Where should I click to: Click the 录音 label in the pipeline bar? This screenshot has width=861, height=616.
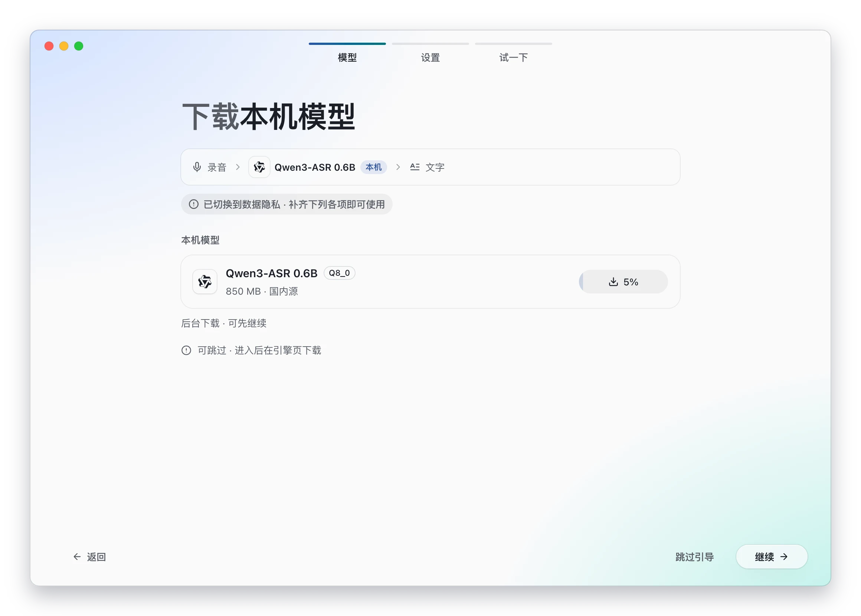[217, 167]
